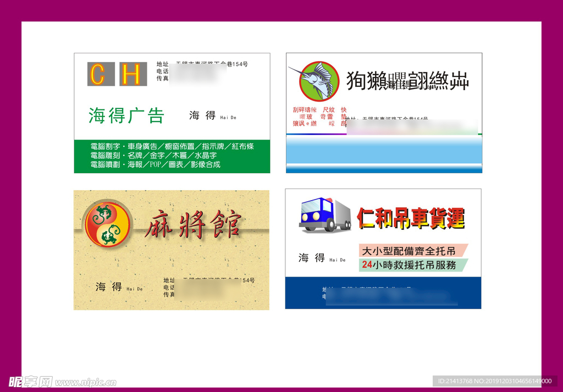
Task: Click the 海得广告 green title text
Action: 126,115
